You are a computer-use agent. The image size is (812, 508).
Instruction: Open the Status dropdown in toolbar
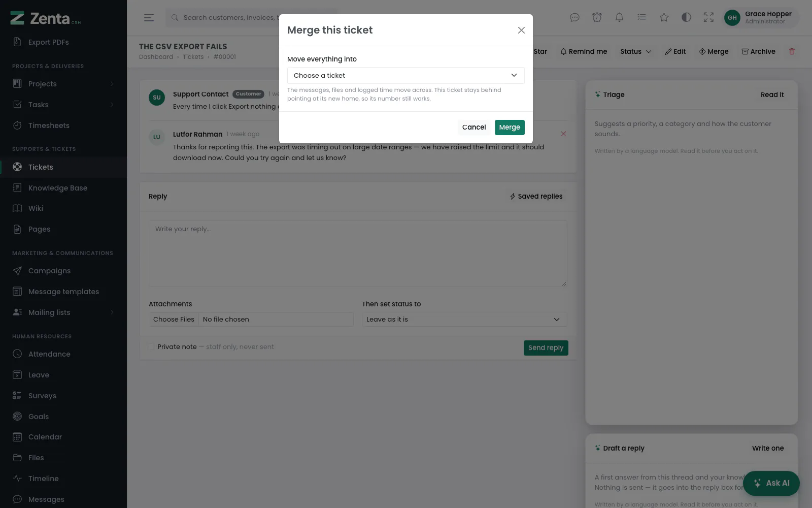[x=635, y=52]
